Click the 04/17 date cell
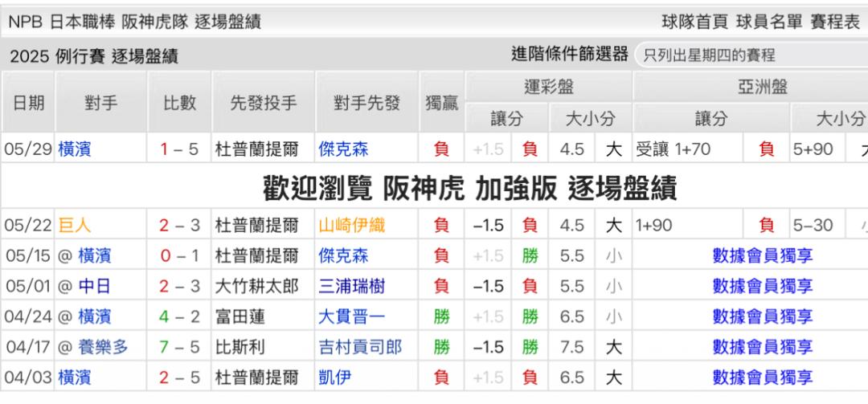Viewport: 868px width, 404px height. pyautogui.click(x=28, y=347)
